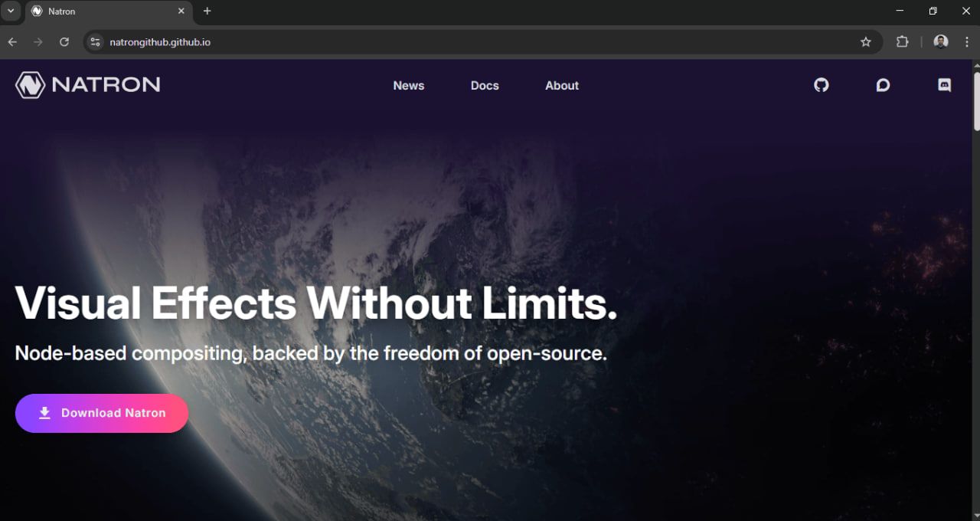Image resolution: width=980 pixels, height=521 pixels.
Task: Open the News page
Action: (409, 86)
